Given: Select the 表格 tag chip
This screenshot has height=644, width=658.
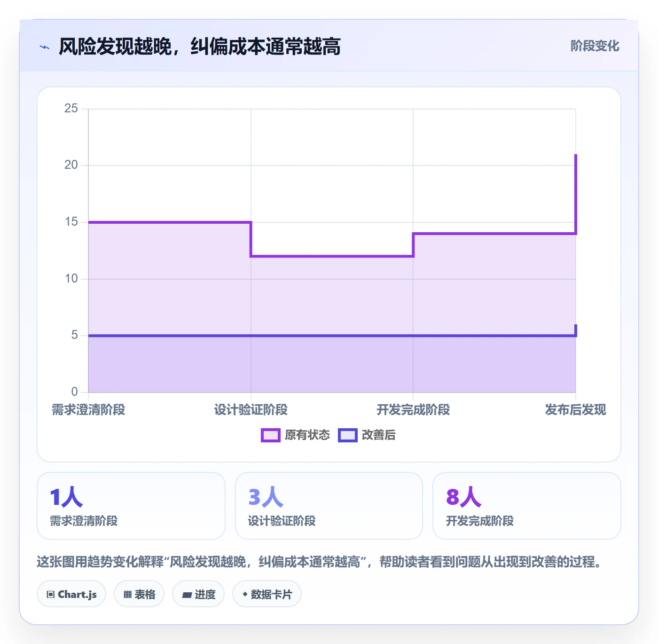Looking at the screenshot, I should [139, 594].
